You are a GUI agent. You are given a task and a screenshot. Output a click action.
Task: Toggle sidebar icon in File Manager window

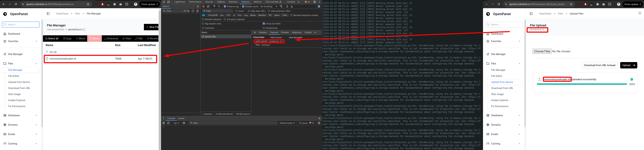point(48,14)
